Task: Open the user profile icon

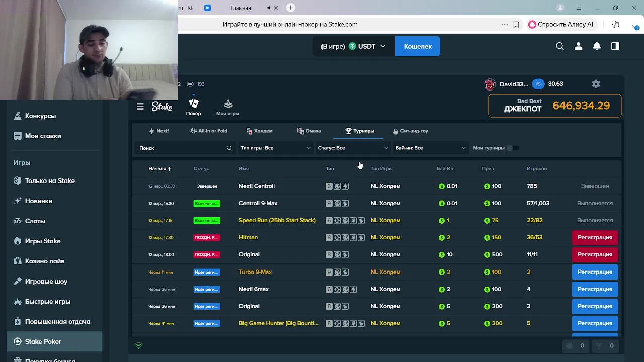Action: (x=578, y=46)
